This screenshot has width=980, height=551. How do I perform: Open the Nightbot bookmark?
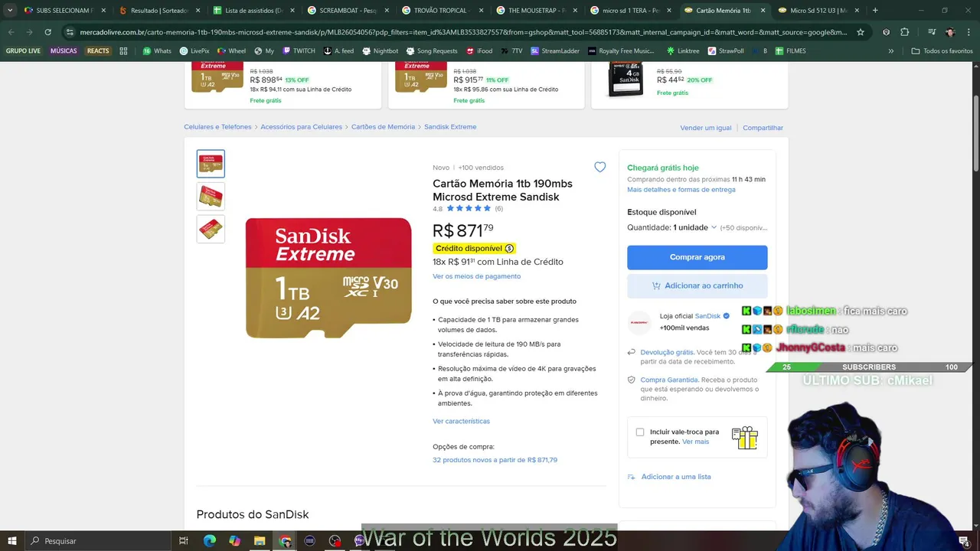click(x=380, y=51)
